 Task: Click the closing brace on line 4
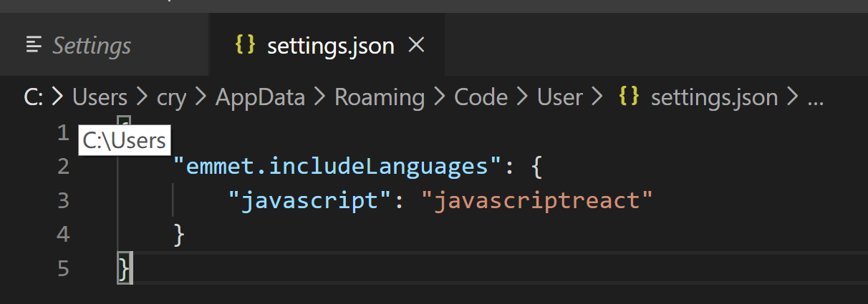coord(179,235)
